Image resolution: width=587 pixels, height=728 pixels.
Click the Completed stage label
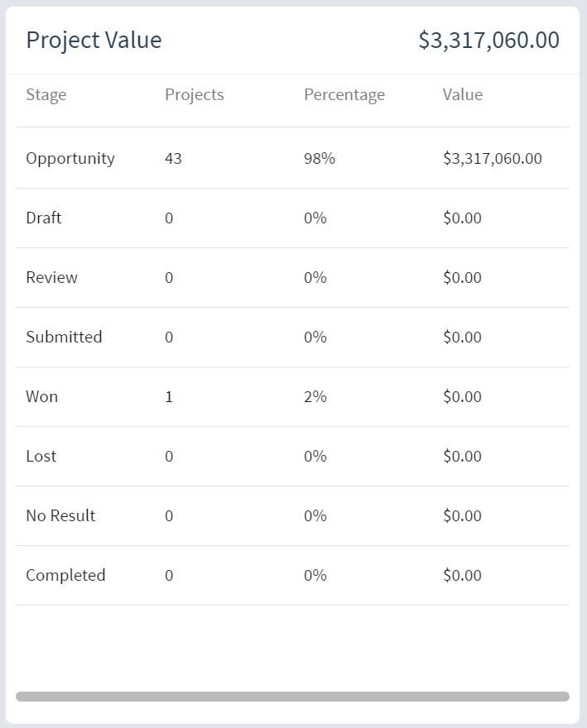click(x=65, y=576)
